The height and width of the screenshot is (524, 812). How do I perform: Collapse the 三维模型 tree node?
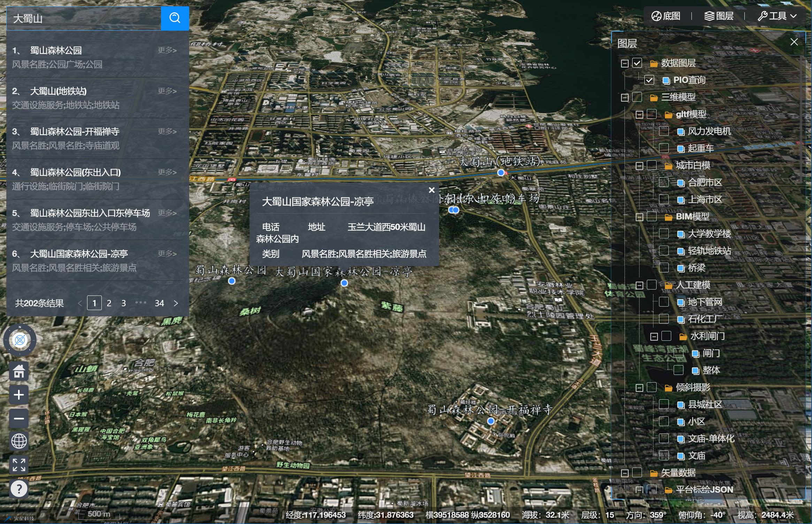(x=625, y=97)
